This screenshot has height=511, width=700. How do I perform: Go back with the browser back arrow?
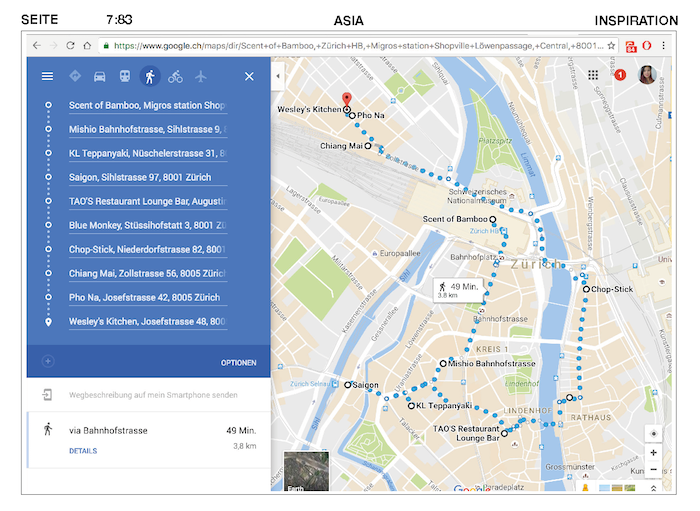[37, 46]
